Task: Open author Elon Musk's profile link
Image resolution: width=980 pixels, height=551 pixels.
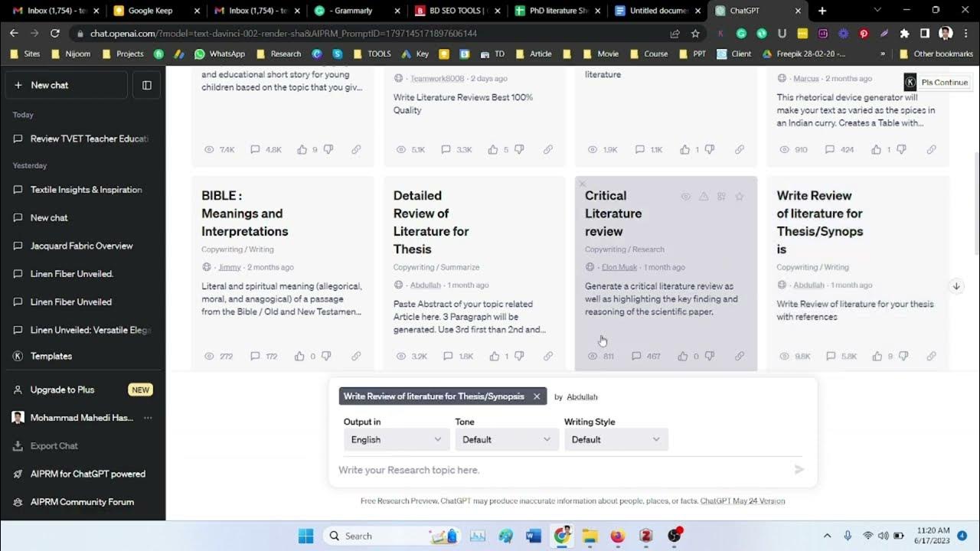Action: click(619, 267)
